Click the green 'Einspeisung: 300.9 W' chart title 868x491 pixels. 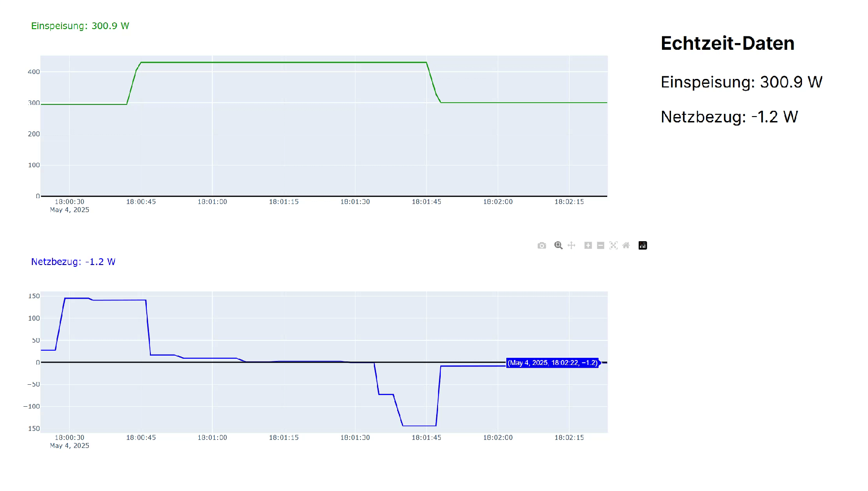click(80, 26)
